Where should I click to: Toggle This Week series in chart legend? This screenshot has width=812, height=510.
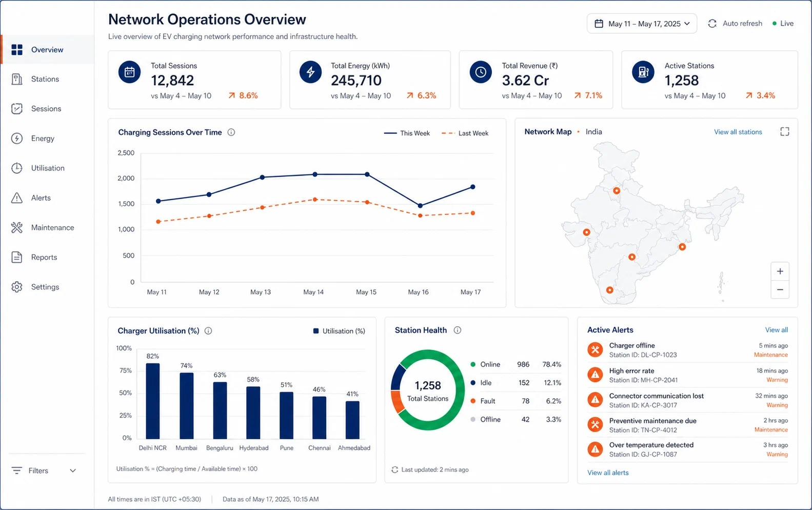(407, 133)
